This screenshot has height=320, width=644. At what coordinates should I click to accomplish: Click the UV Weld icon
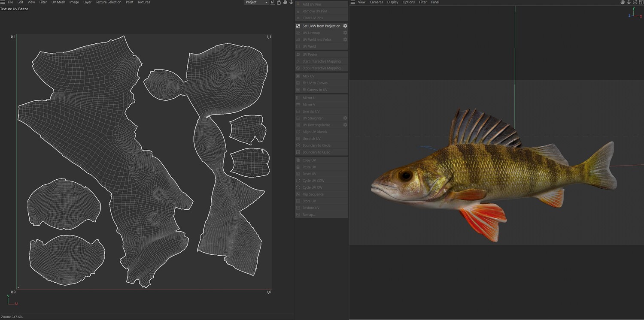pos(298,47)
